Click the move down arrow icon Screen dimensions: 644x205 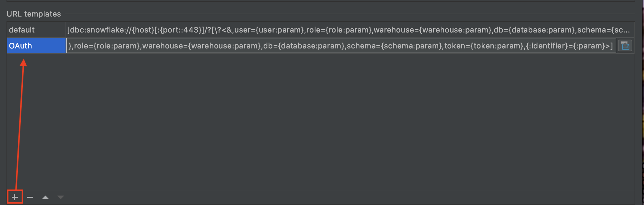(x=61, y=197)
